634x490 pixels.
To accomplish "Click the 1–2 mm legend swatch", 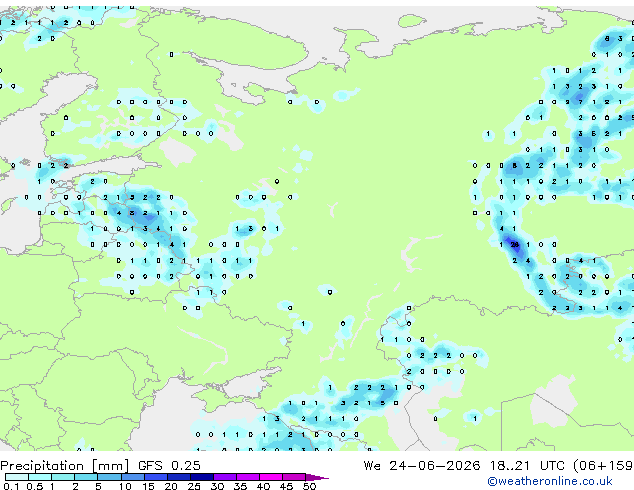I will (63, 477).
